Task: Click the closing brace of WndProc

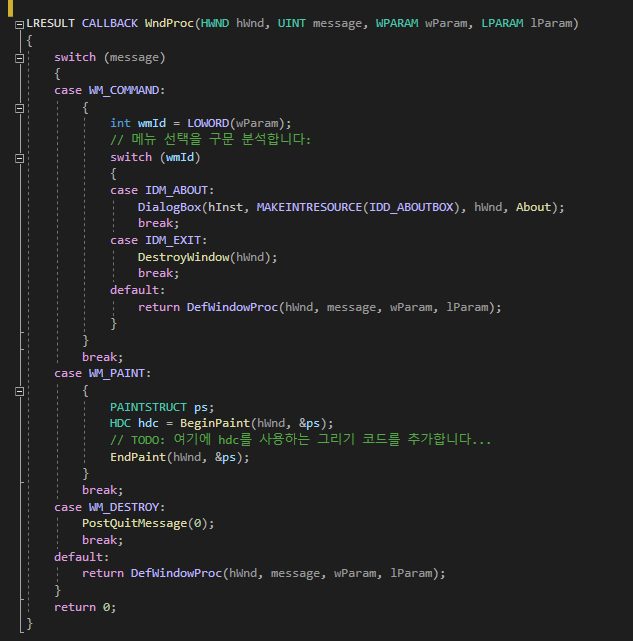Action: (x=29, y=624)
